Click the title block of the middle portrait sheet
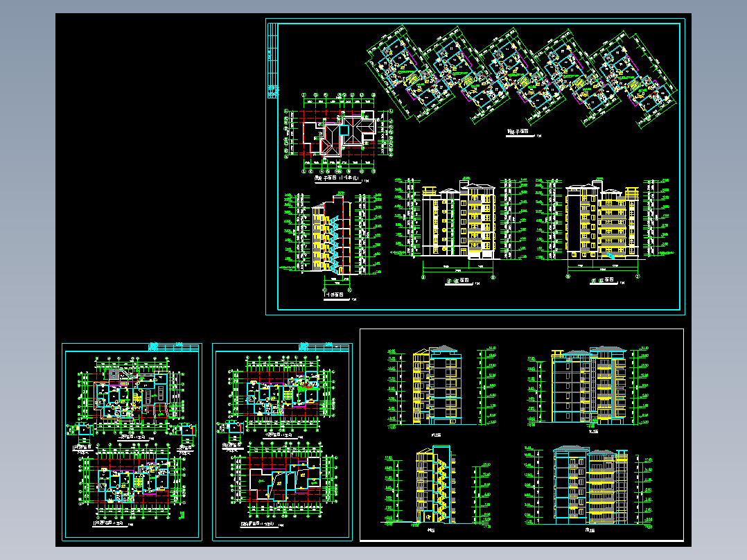747x560 pixels. pos(324,347)
